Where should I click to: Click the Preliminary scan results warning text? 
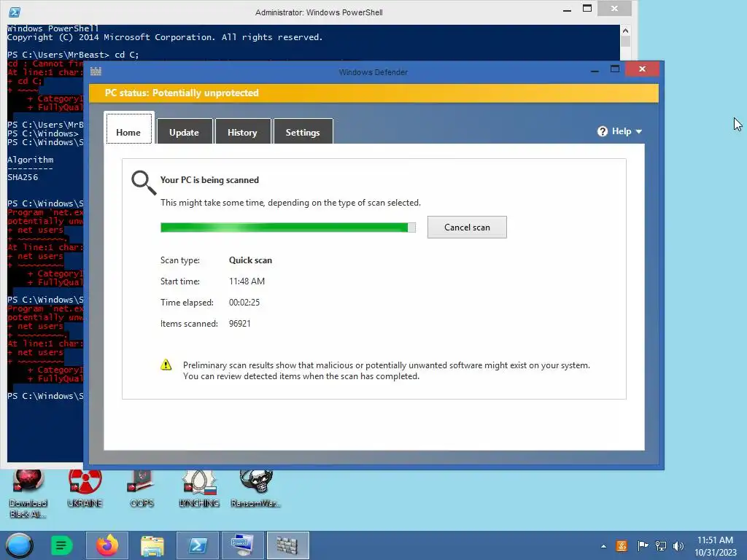point(387,370)
